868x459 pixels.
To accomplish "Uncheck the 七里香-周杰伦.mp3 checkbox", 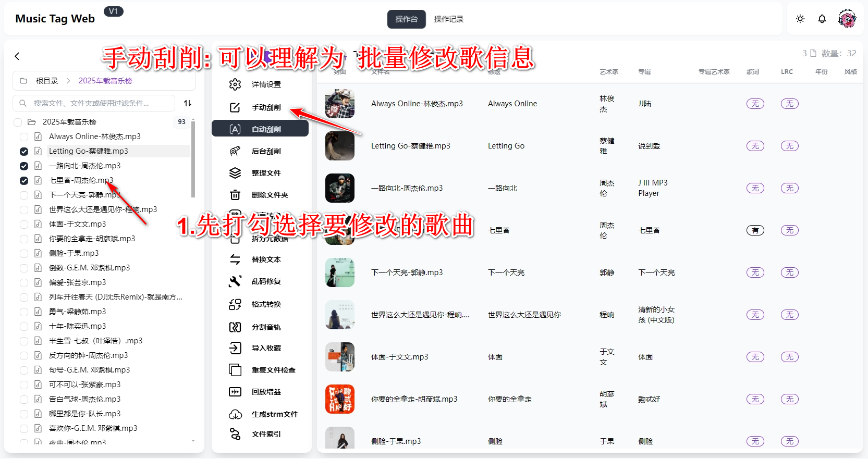I will [x=24, y=181].
